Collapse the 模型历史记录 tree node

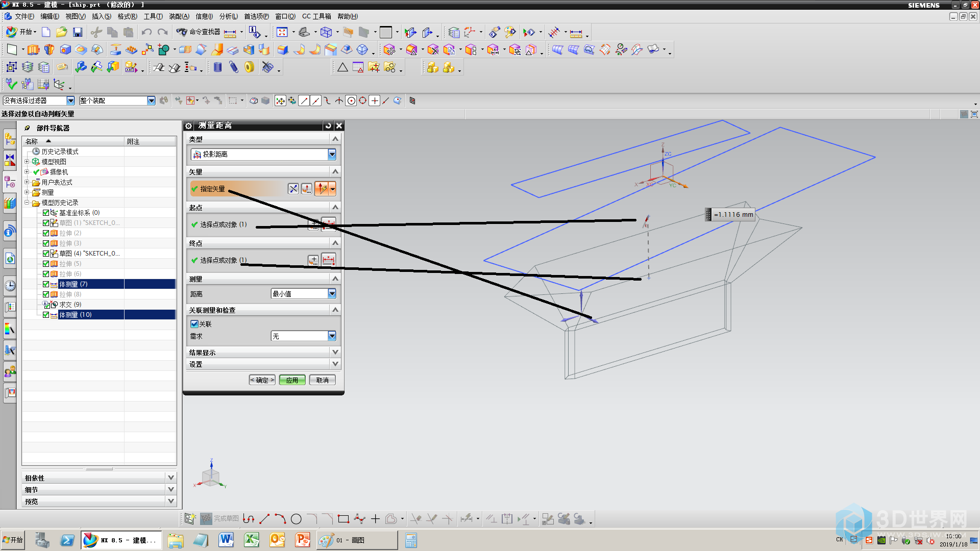click(x=27, y=203)
